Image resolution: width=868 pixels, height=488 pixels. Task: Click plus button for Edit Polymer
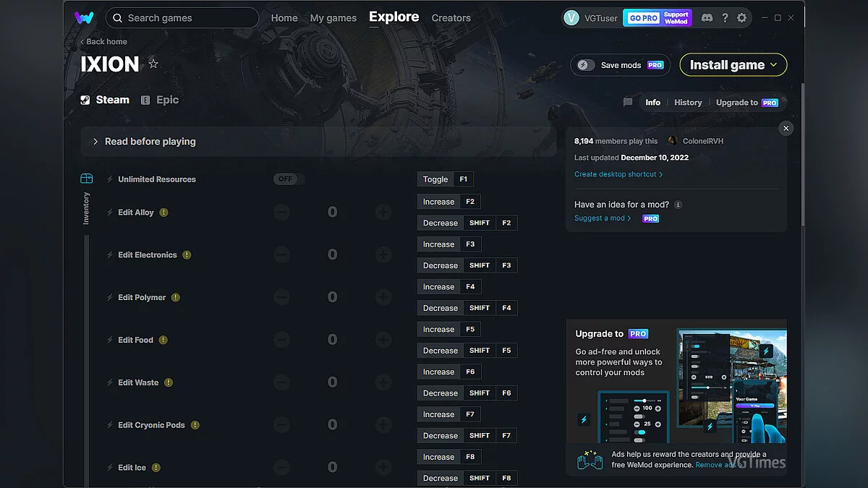click(383, 297)
